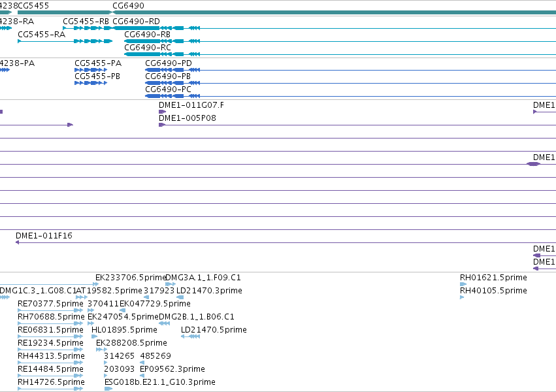Screen dimensions: 556x392
Task: Click transcript CG6490-RD
Action: 334,28
